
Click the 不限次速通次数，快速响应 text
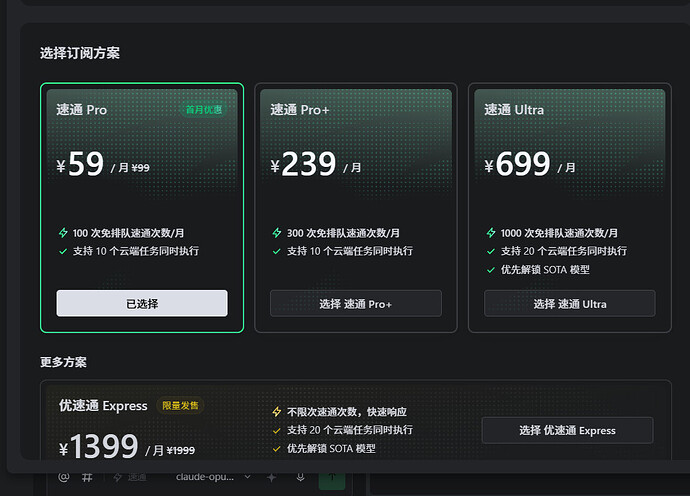(x=347, y=412)
